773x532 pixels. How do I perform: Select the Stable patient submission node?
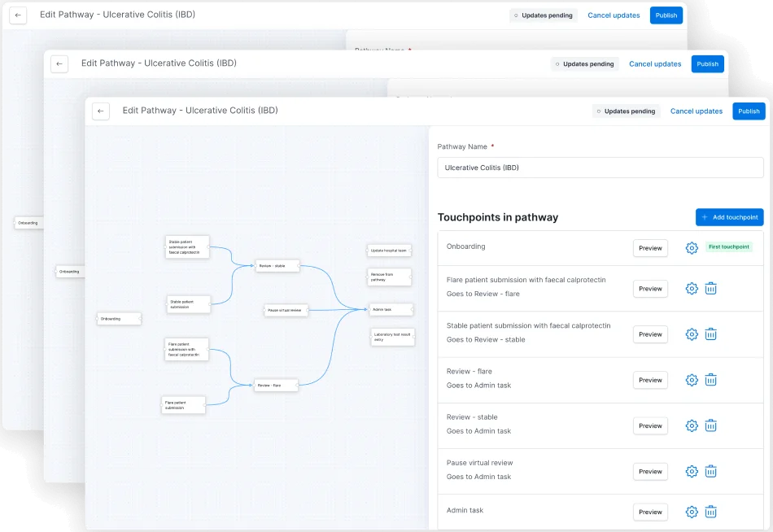tap(188, 304)
